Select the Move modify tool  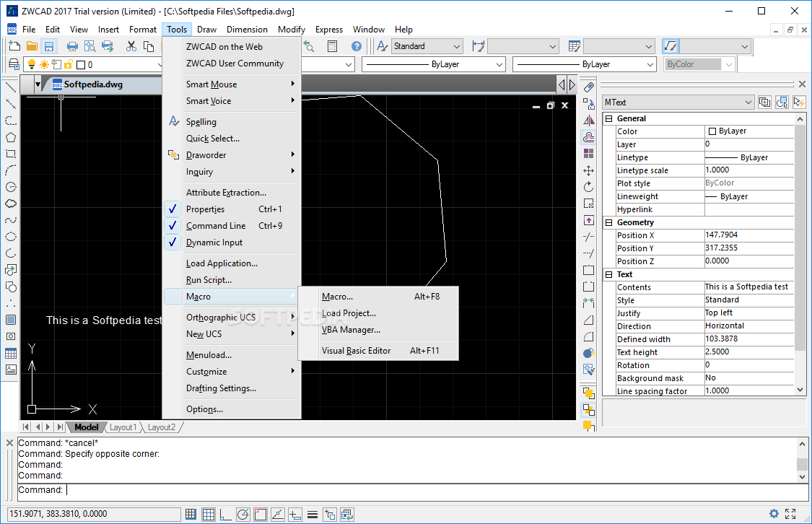coord(588,170)
